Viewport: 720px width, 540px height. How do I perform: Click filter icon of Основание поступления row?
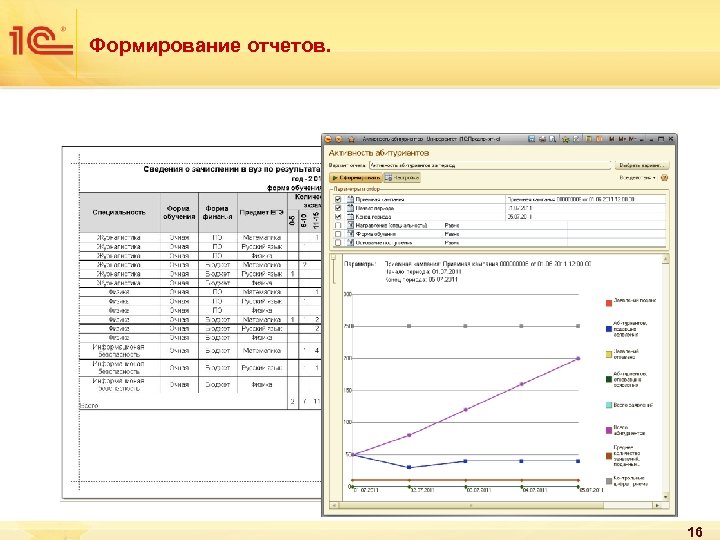[x=350, y=242]
